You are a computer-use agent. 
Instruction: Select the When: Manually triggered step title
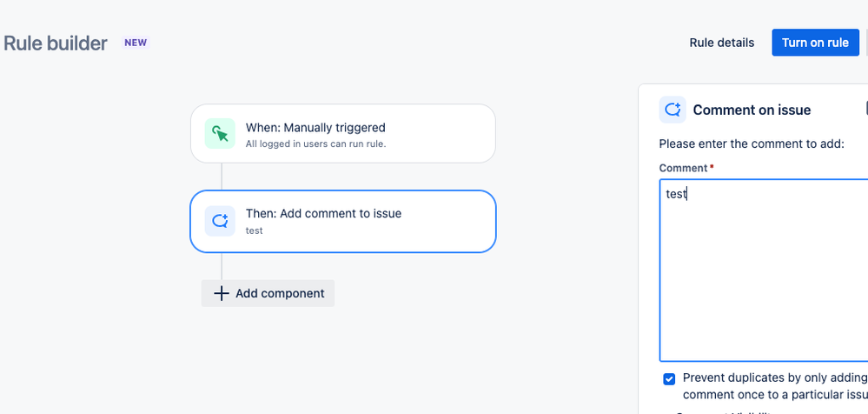click(315, 128)
